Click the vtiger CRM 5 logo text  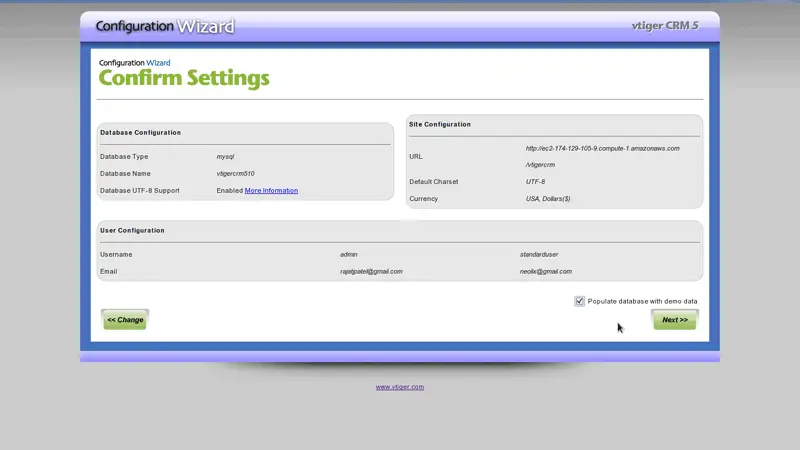click(x=665, y=26)
